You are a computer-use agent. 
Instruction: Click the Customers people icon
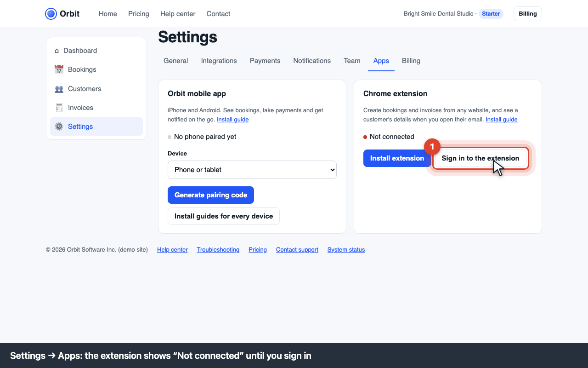(59, 89)
